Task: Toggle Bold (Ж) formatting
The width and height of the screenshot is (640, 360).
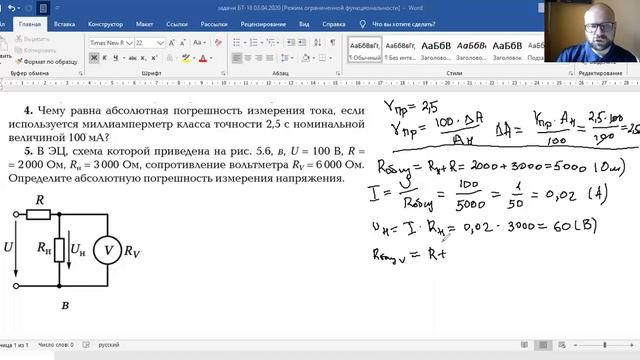Action: [x=94, y=58]
